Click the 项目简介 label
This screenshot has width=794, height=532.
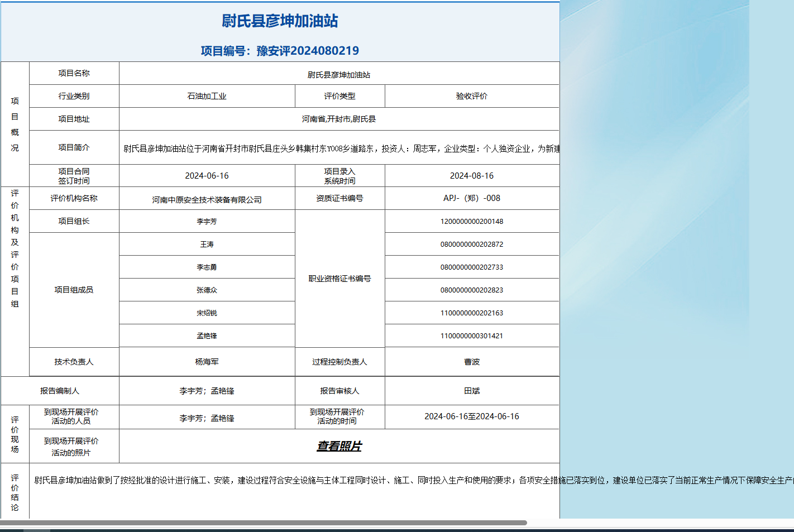pos(74,147)
